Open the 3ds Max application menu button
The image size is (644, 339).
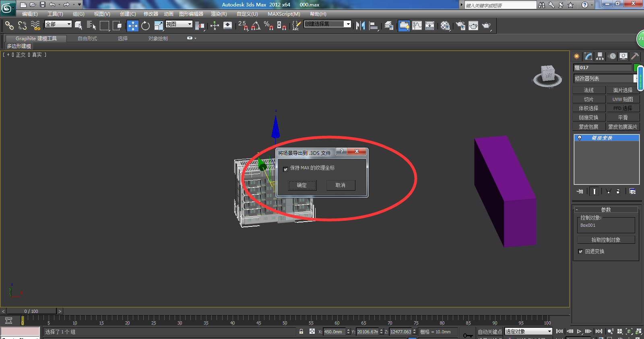[8, 8]
